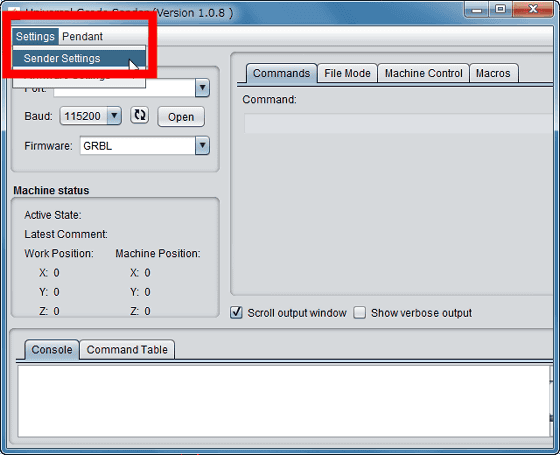Click the console vertical scrollbar

(551, 401)
